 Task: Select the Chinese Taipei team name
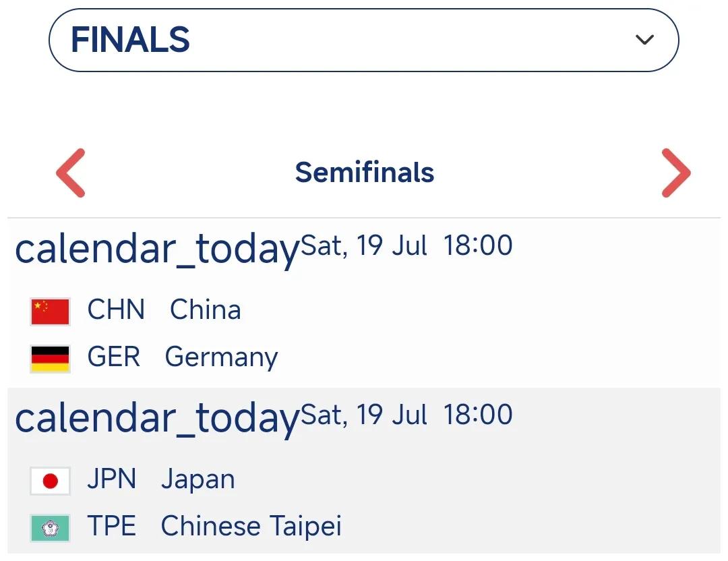(251, 527)
